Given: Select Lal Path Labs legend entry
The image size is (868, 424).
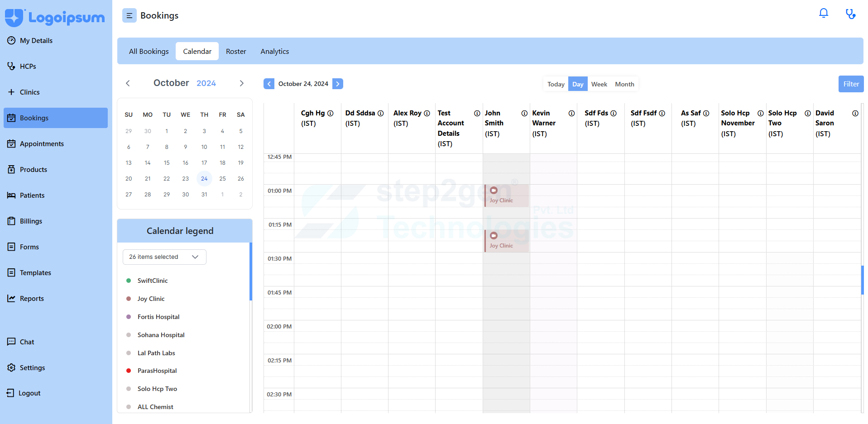Looking at the screenshot, I should pyautogui.click(x=156, y=353).
